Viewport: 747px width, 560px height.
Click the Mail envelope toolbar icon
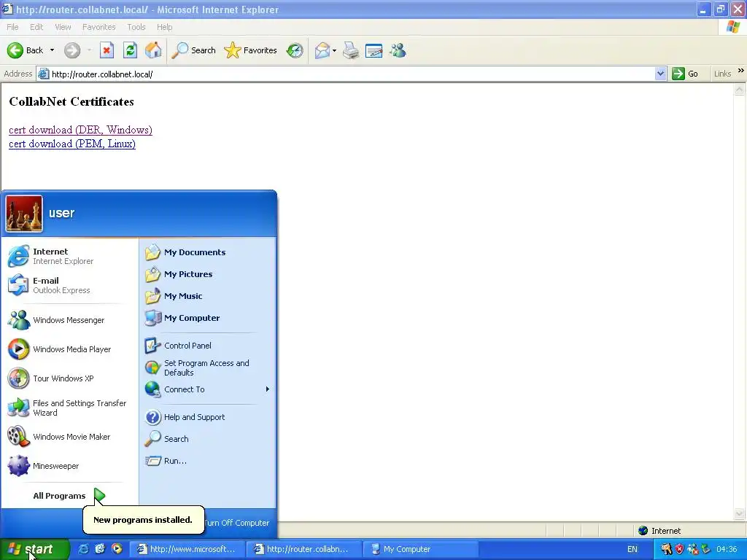(x=322, y=50)
